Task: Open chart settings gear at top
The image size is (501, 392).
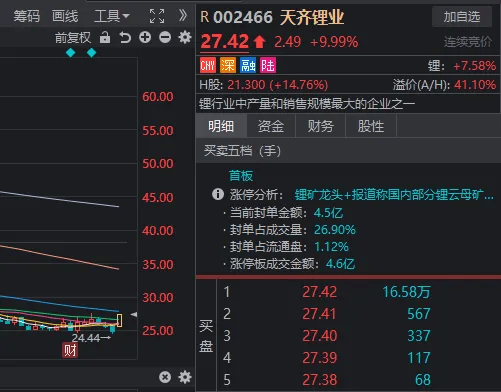Action: coord(185,37)
